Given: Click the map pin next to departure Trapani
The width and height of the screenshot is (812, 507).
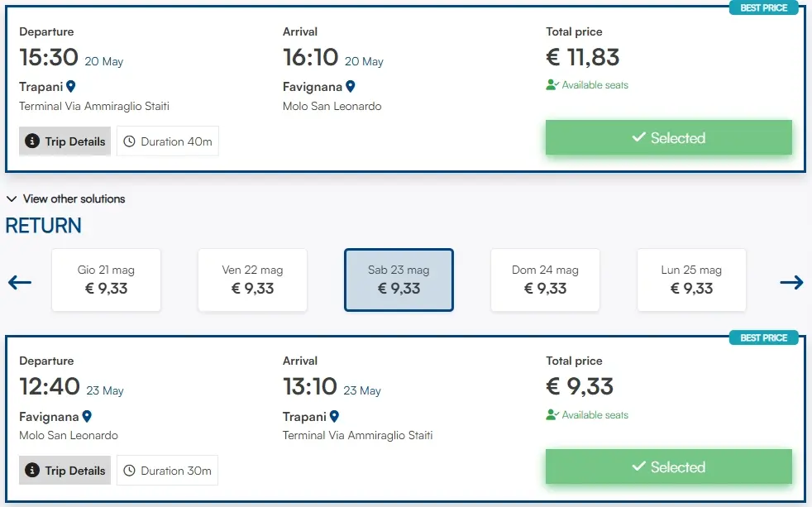Looking at the screenshot, I should point(71,86).
